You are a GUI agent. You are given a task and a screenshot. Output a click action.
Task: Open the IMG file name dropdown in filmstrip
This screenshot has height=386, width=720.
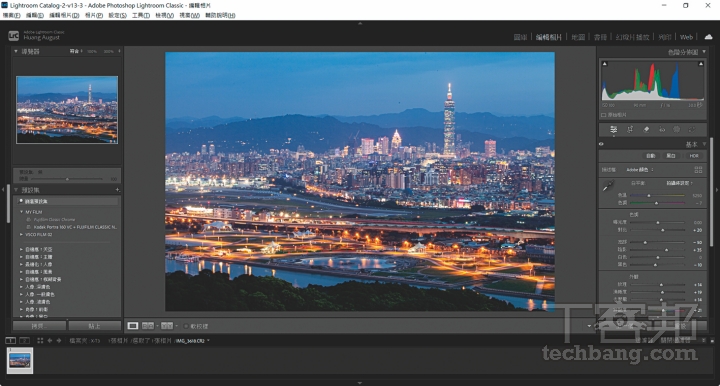click(x=208, y=341)
